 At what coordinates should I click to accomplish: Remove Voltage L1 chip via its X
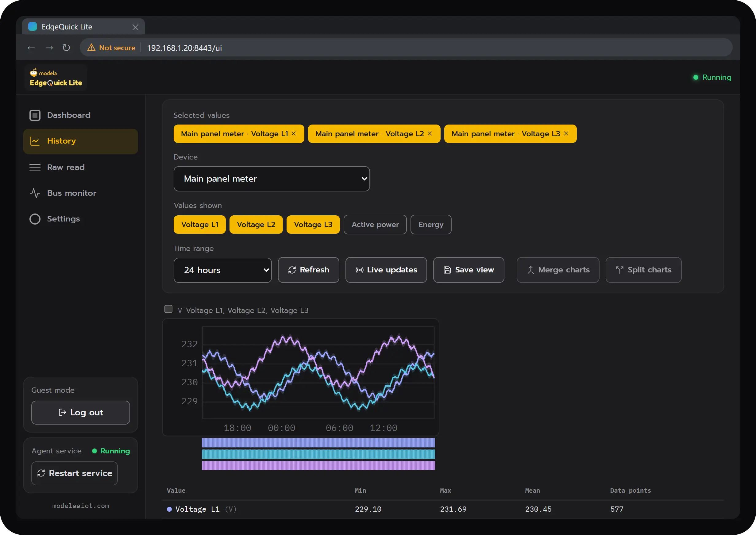[294, 133]
